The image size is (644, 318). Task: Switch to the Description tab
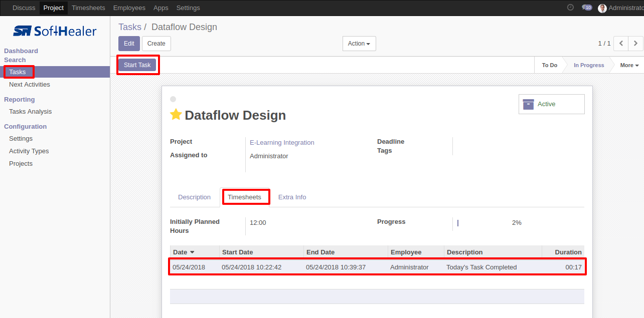pos(194,197)
